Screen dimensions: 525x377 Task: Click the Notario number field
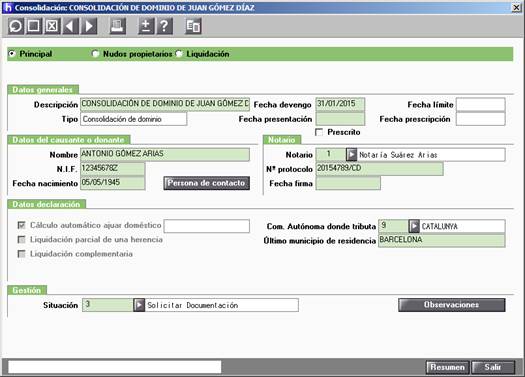[x=331, y=155]
